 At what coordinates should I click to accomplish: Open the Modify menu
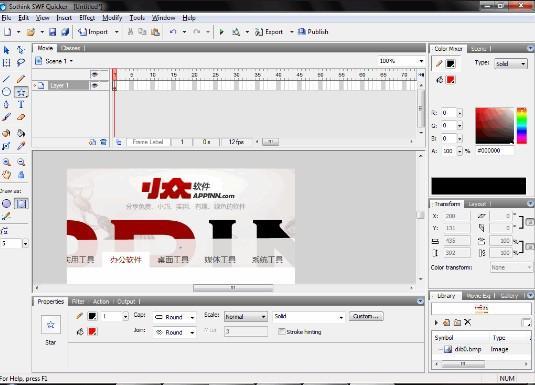tap(112, 18)
